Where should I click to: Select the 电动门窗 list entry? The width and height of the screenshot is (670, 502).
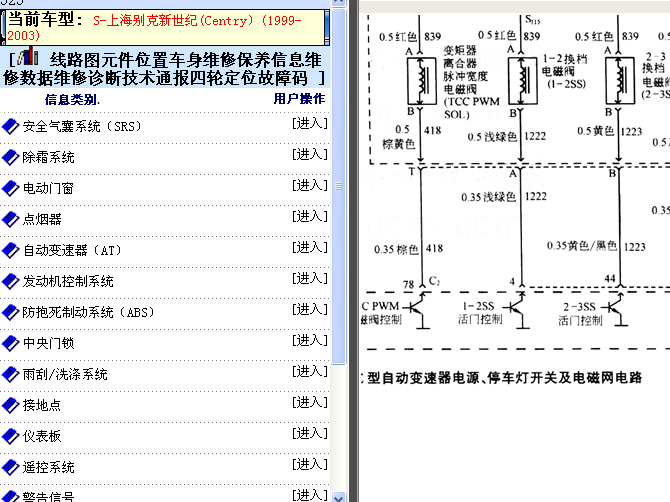click(x=48, y=188)
